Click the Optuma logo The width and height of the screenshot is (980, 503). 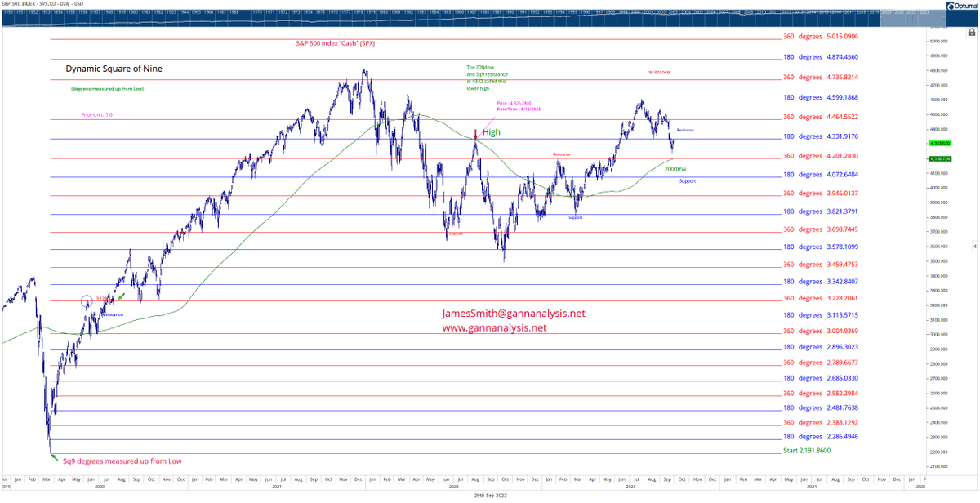click(961, 6)
